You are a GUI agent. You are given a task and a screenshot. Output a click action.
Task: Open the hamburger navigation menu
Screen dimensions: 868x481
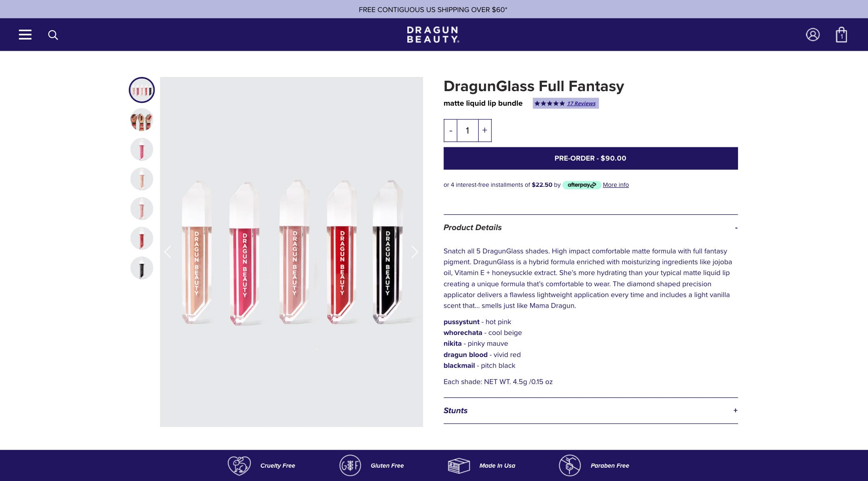point(25,35)
